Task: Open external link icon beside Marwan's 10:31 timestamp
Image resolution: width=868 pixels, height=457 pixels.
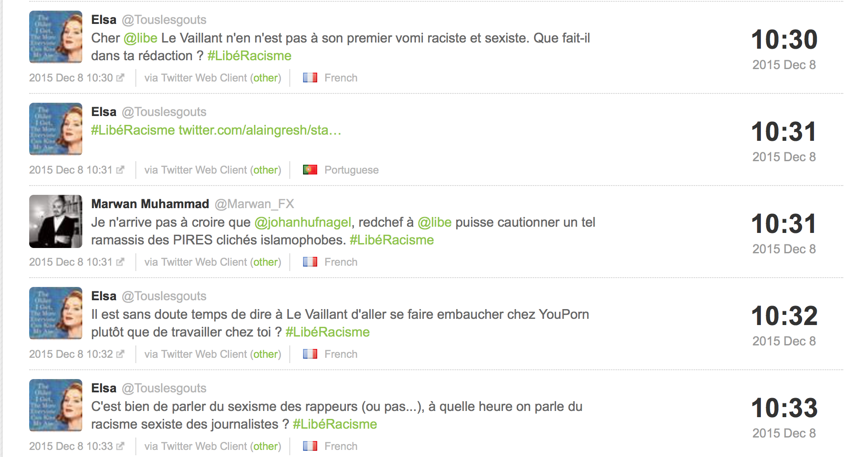Action: [x=120, y=262]
